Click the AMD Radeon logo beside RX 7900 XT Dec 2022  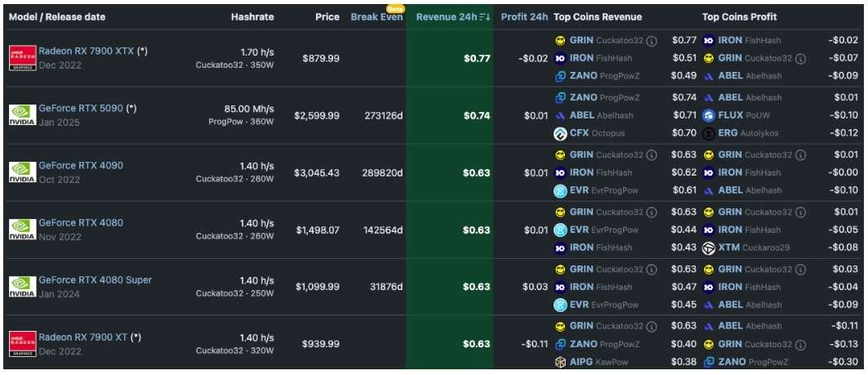coord(23,344)
